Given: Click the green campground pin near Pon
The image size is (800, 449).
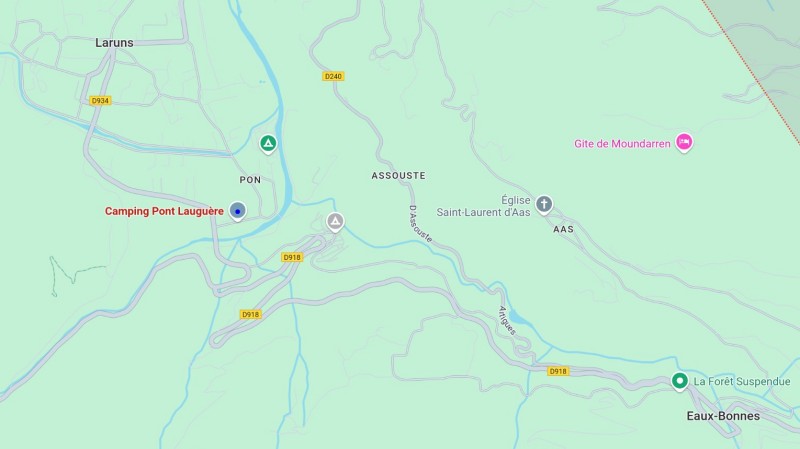Looking at the screenshot, I should click(x=268, y=144).
